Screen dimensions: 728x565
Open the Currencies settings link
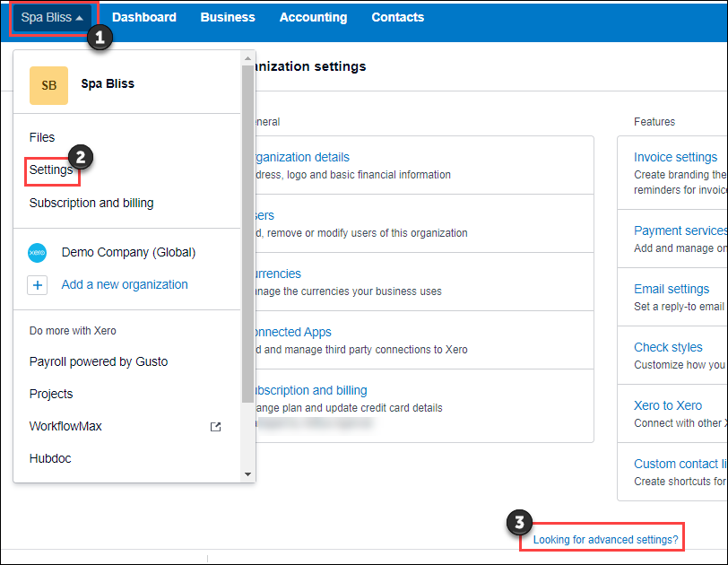point(277,274)
